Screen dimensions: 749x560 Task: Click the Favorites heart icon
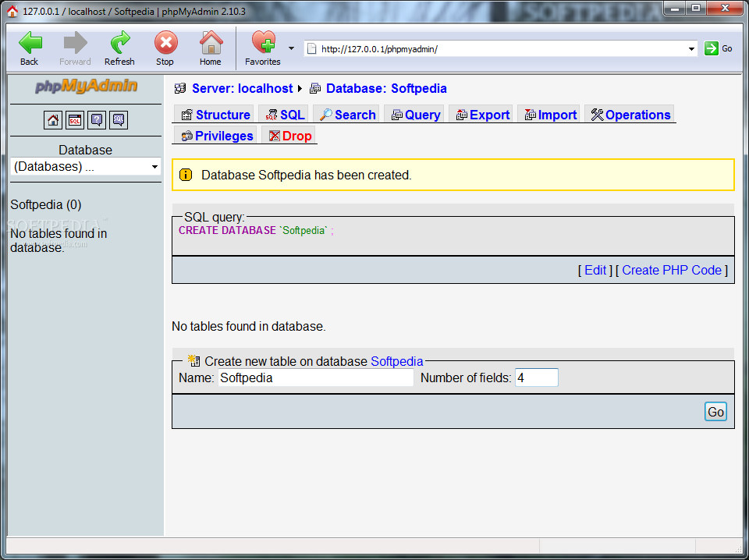click(263, 42)
